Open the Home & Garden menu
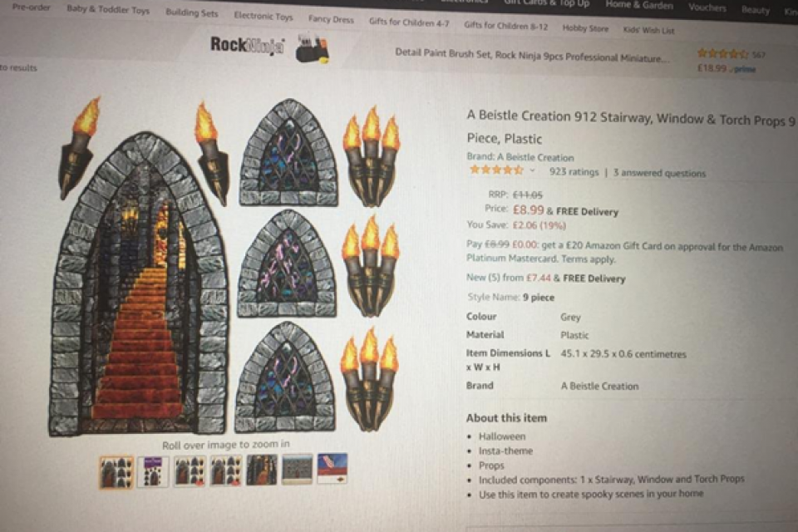 639,6
